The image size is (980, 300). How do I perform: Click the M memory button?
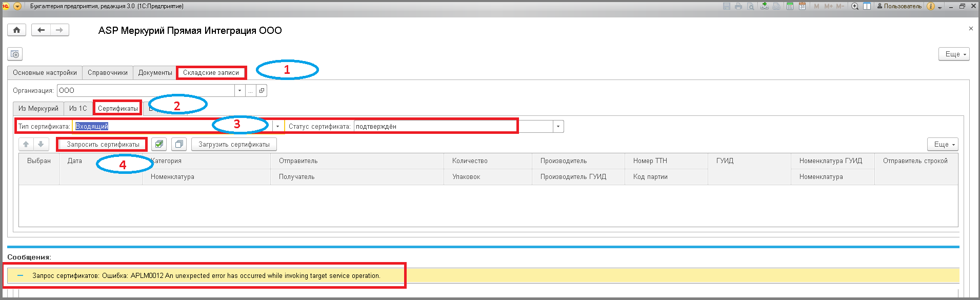pyautogui.click(x=816, y=6)
